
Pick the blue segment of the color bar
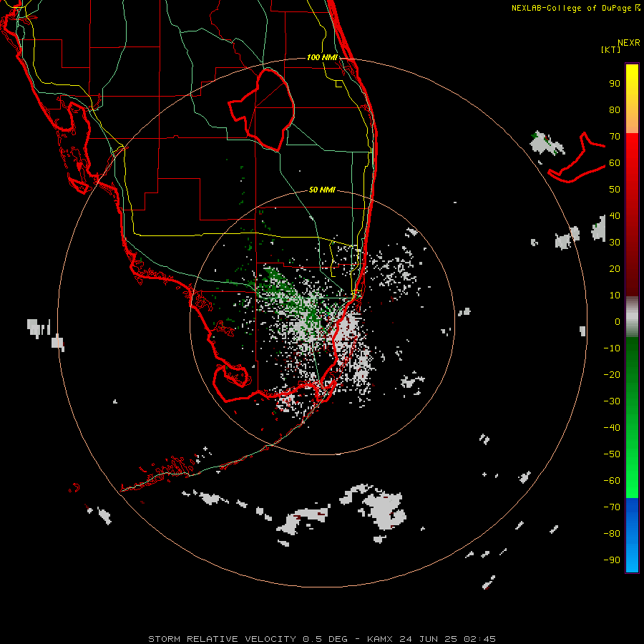[632, 535]
